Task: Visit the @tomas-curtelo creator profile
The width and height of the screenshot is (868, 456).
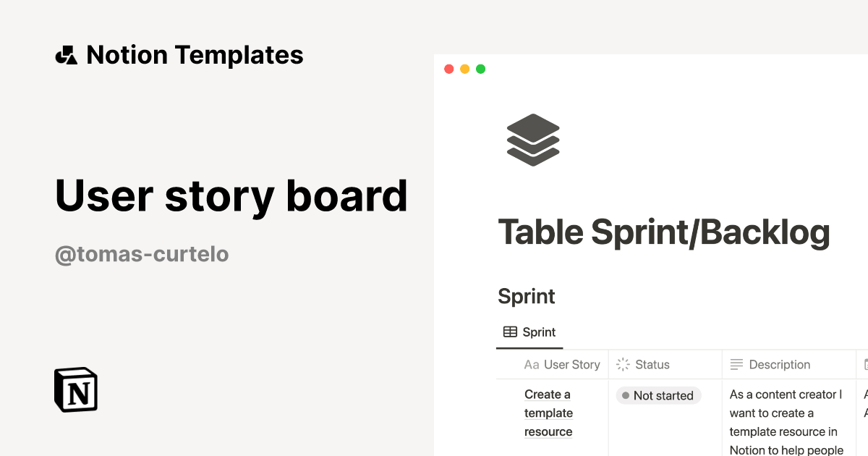Action: pyautogui.click(x=142, y=254)
